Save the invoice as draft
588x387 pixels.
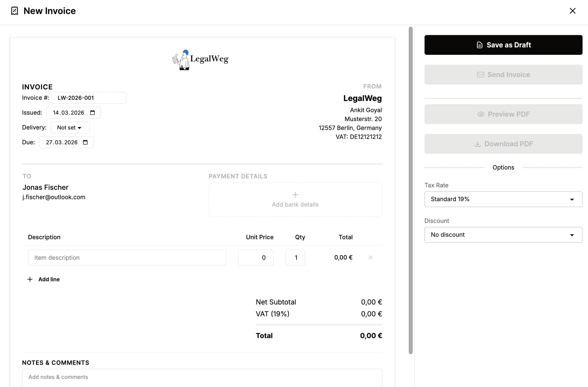click(503, 45)
